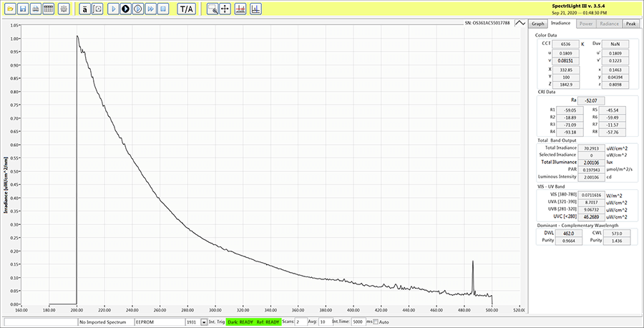Click the black circle play icon
This screenshot has width=644, height=328.
click(x=126, y=9)
